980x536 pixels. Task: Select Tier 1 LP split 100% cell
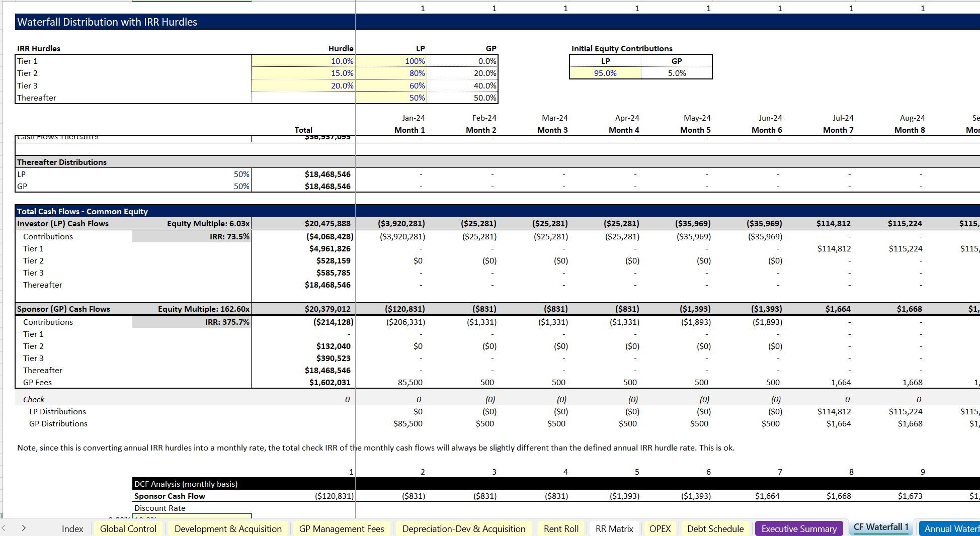391,61
